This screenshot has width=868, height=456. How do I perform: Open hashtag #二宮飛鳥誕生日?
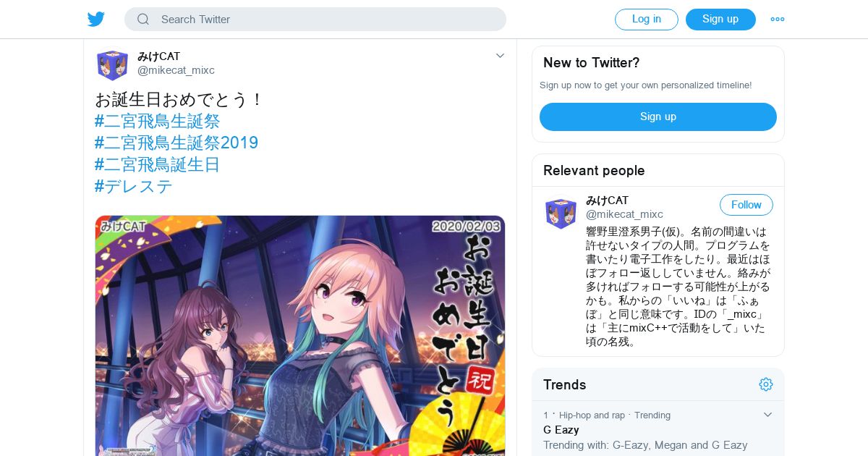(x=157, y=164)
